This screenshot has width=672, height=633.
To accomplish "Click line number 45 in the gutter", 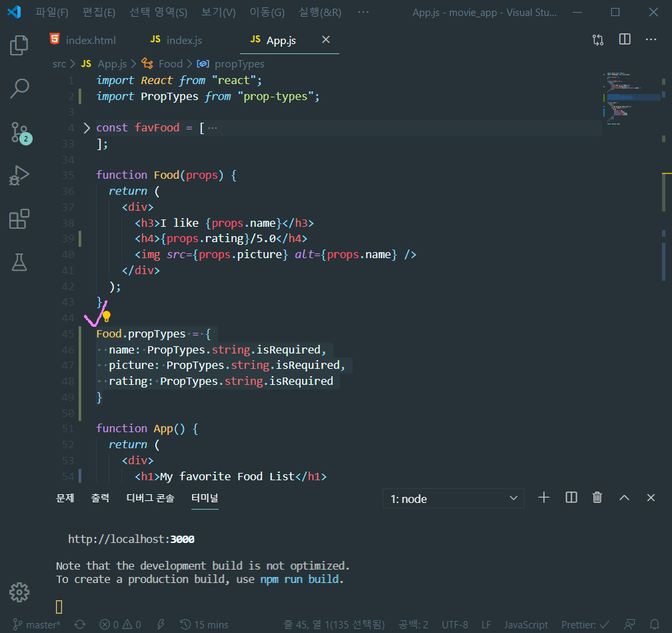I will coord(68,334).
